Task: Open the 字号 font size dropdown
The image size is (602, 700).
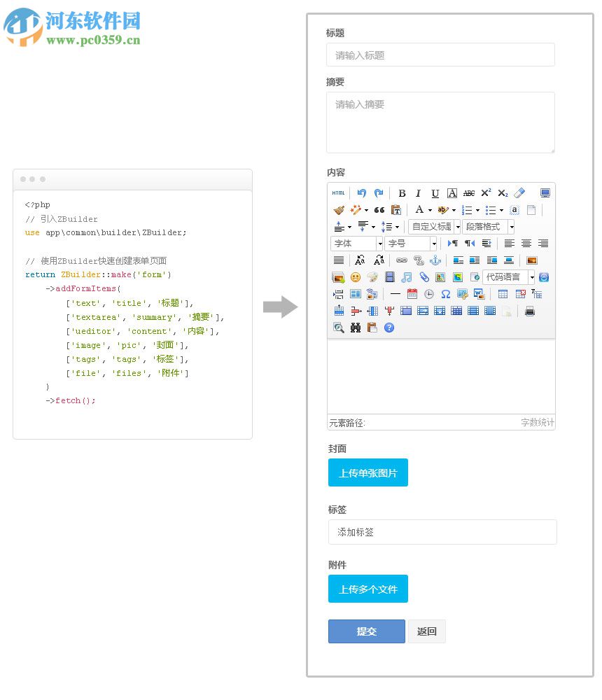Action: 408,244
